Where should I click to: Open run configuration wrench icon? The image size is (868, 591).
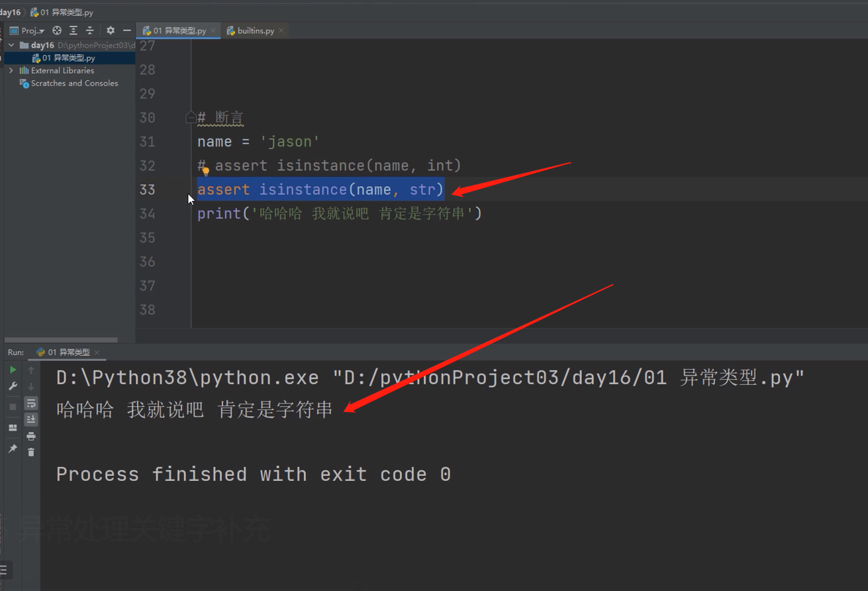[13, 386]
